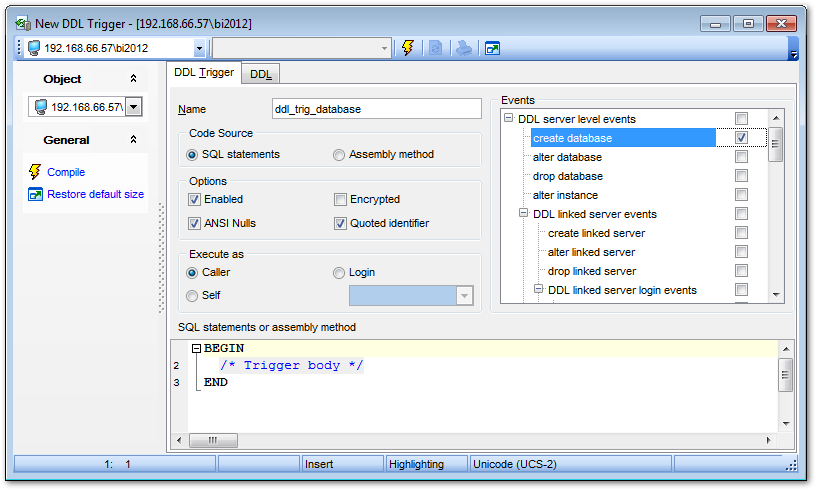This screenshot has width=816, height=490.
Task: Open the Object panel database dropdown
Action: click(x=134, y=107)
